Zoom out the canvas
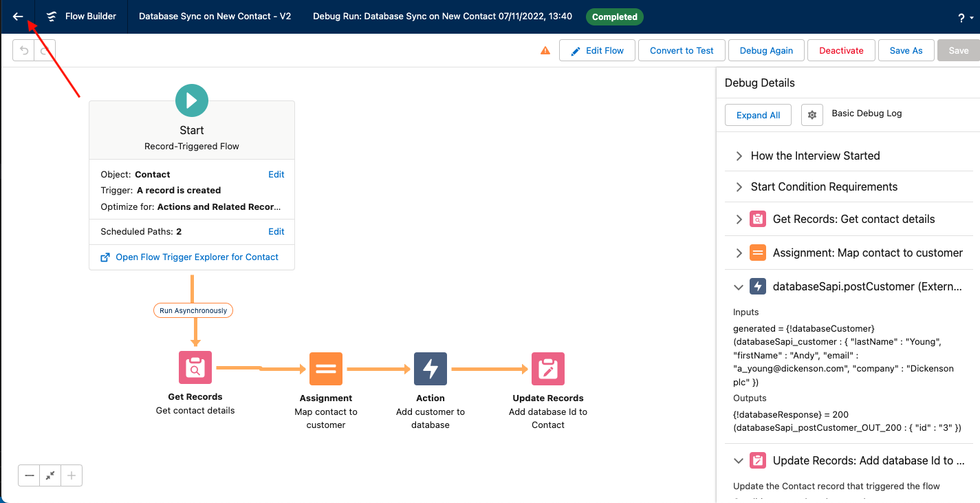980x503 pixels. [30, 475]
